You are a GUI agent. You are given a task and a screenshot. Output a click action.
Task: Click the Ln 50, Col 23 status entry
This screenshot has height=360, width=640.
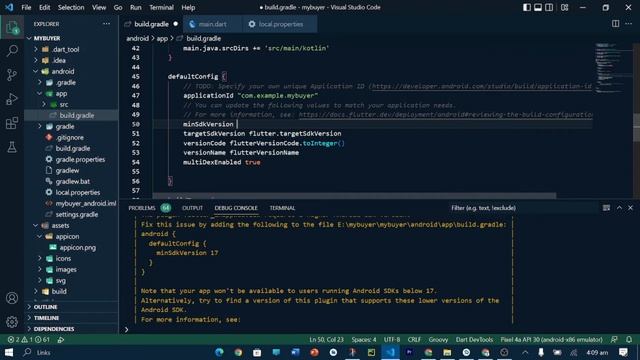pos(326,340)
